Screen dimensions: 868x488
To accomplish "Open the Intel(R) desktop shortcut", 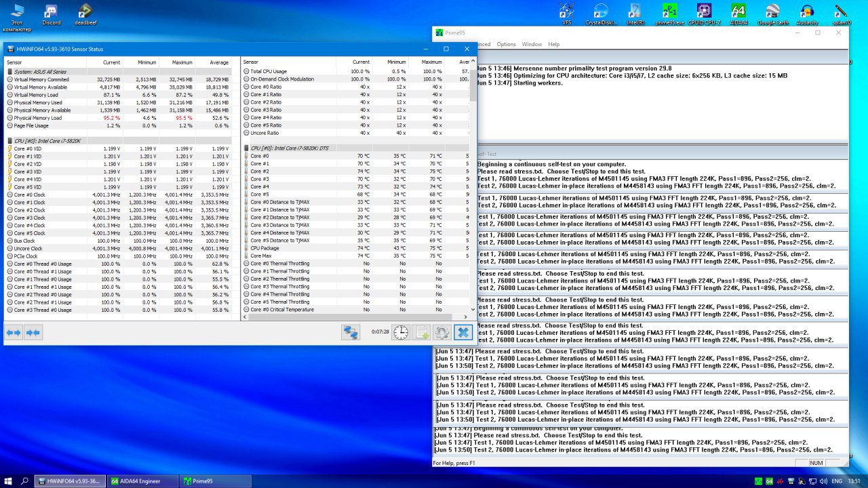I will click(x=635, y=14).
